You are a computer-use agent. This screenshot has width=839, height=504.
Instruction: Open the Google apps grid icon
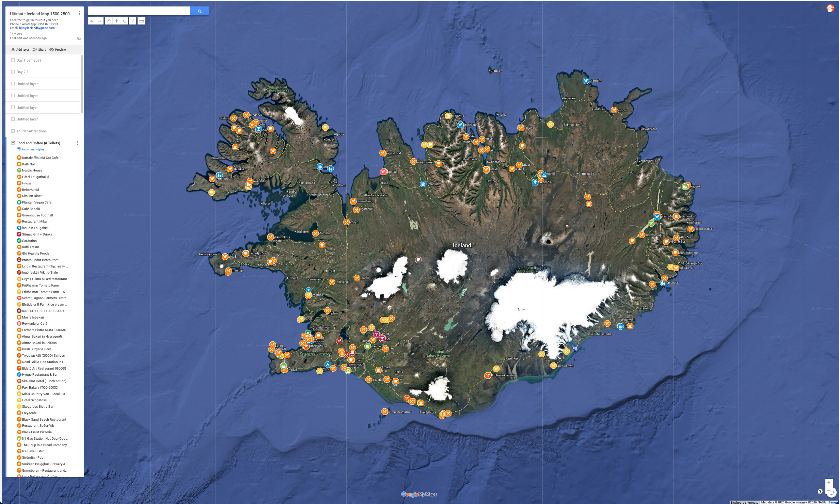tap(818, 8)
